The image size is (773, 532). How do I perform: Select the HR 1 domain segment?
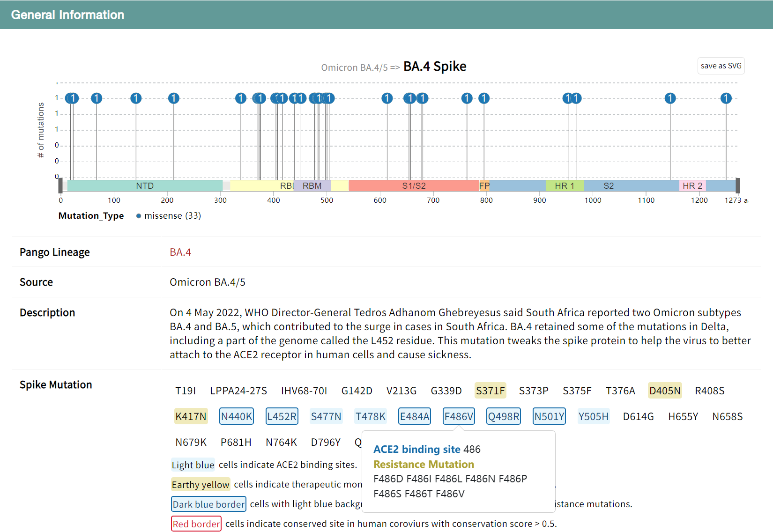564,186
